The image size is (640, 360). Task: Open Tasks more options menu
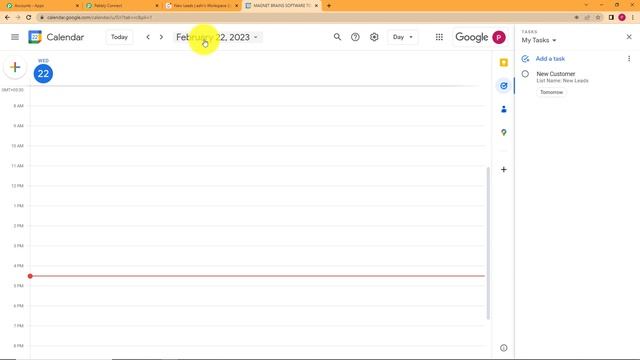tap(629, 59)
